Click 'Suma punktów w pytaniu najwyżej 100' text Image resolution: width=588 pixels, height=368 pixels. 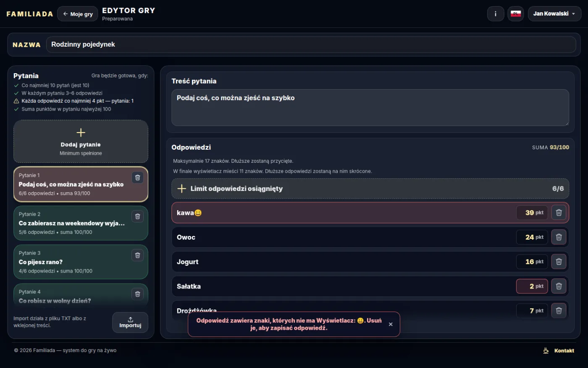click(66, 109)
